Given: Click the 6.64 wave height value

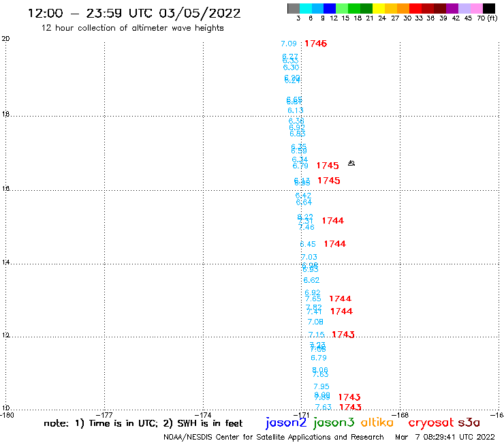Looking at the screenshot, I should [304, 202].
